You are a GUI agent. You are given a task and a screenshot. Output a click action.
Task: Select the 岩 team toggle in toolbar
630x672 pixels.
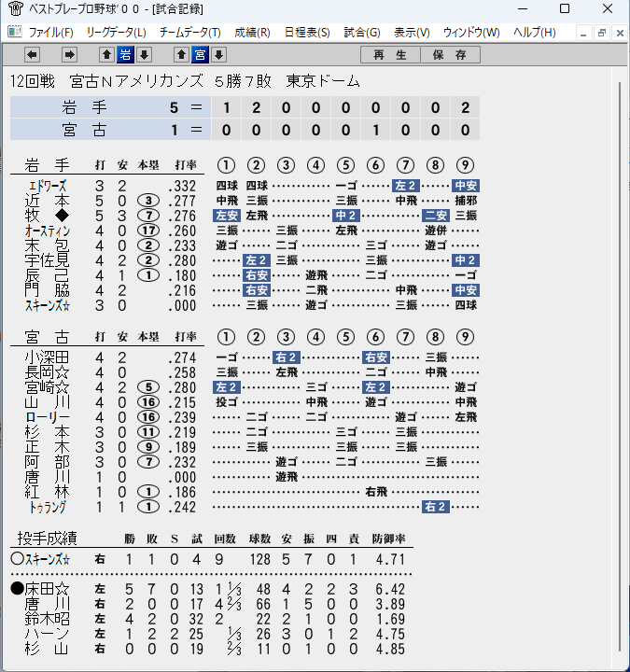point(126,55)
